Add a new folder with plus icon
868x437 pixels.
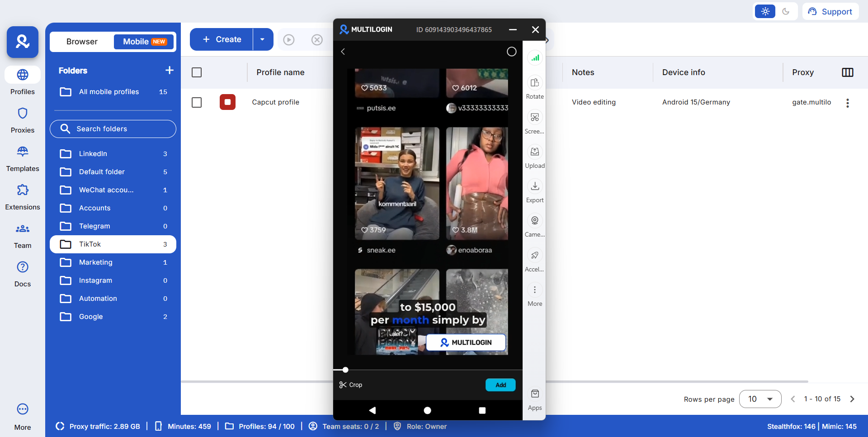coord(170,71)
